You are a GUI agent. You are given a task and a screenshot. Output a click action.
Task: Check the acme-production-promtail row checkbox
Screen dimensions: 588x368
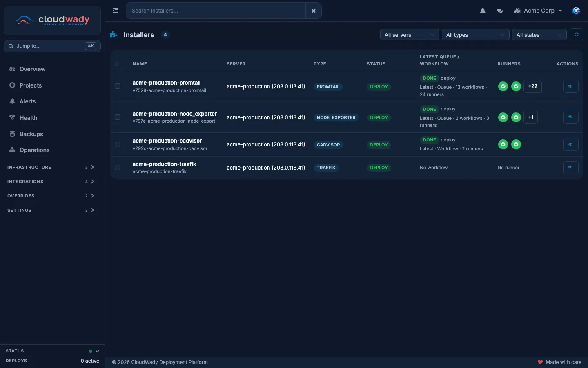coord(117,86)
